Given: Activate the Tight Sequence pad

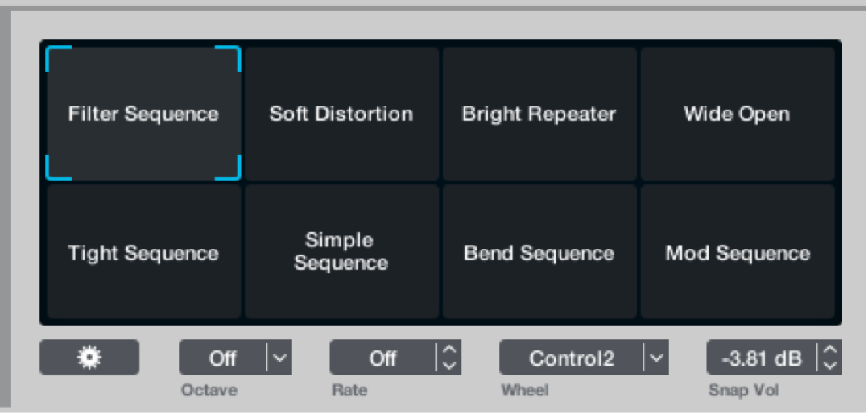Looking at the screenshot, I should pyautogui.click(x=143, y=253).
